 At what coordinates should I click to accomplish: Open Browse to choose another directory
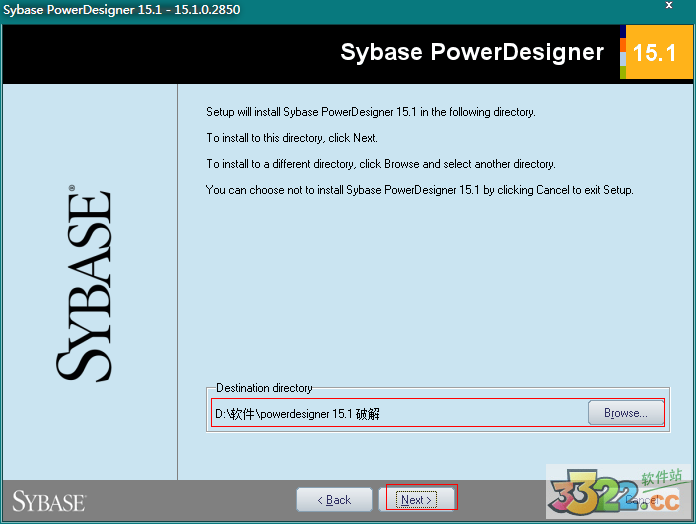coord(626,413)
